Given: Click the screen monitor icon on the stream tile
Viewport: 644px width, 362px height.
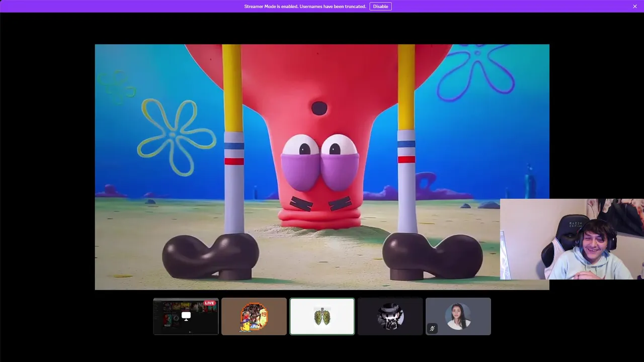Looking at the screenshot, I should (x=186, y=316).
